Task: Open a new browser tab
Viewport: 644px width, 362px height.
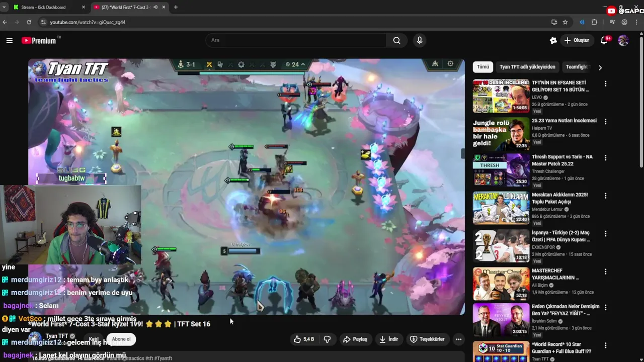Action: coord(176,7)
